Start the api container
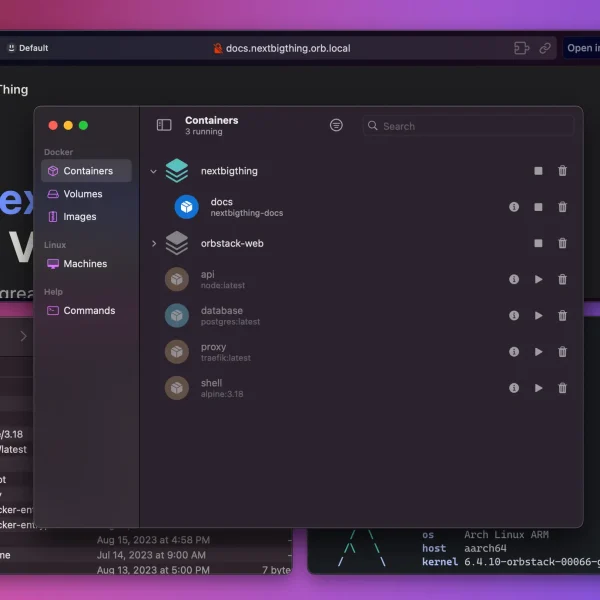600x600 pixels. click(538, 279)
